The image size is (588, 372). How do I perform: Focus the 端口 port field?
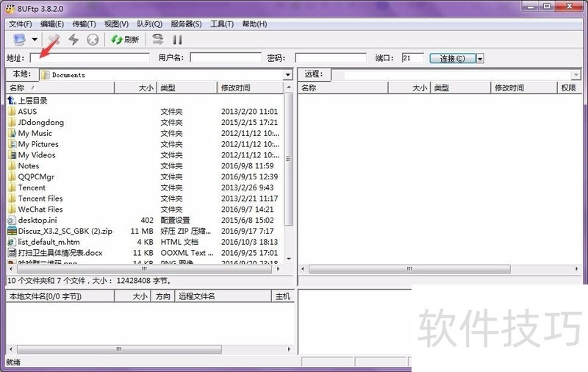tap(412, 58)
